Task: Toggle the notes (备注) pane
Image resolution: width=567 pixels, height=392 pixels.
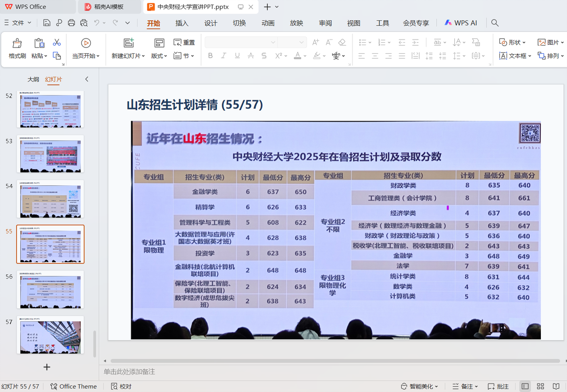Action: (465, 386)
